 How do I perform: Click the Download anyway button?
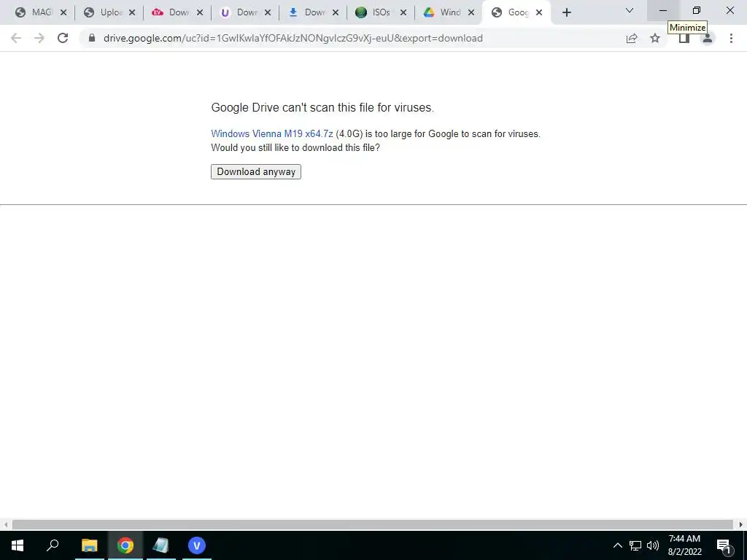point(256,171)
